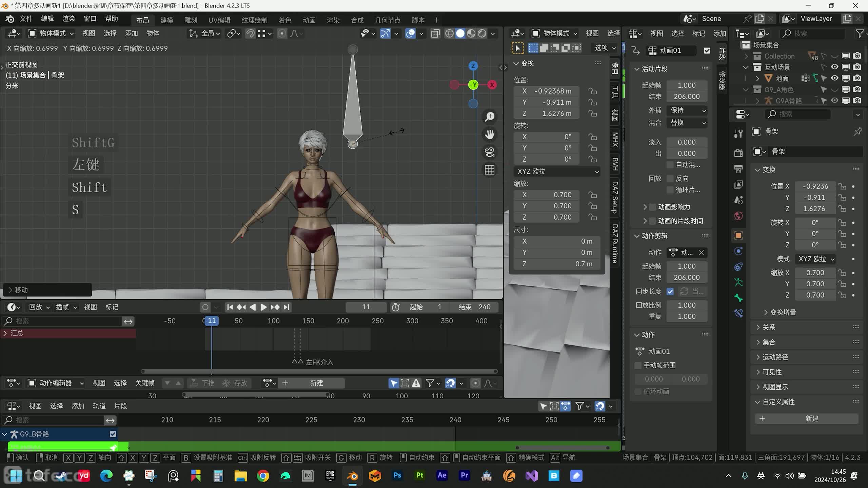Expand the 变换增量 subpanel

(779, 312)
